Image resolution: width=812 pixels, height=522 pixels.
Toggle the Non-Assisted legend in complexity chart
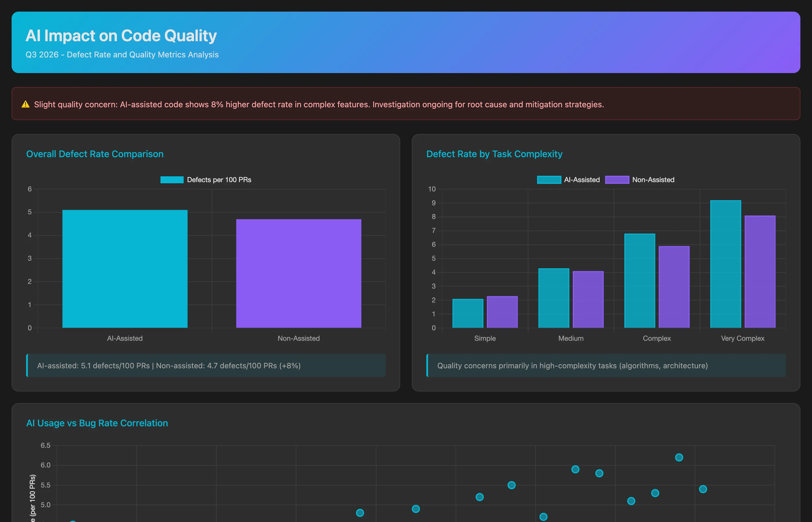[x=640, y=180]
